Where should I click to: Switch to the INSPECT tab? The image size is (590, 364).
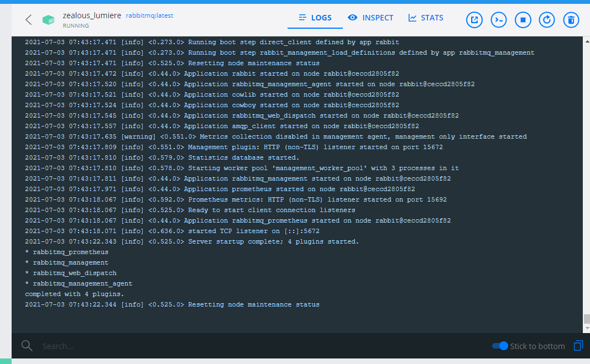pyautogui.click(x=370, y=18)
